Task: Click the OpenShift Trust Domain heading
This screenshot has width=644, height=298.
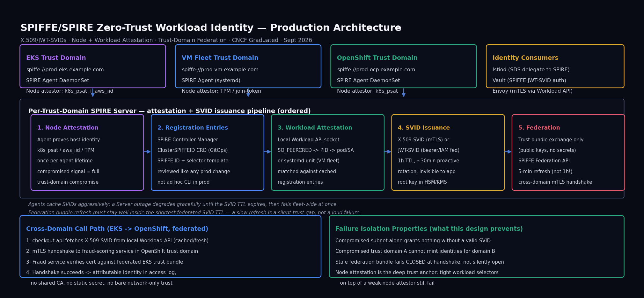Action: coord(377,58)
